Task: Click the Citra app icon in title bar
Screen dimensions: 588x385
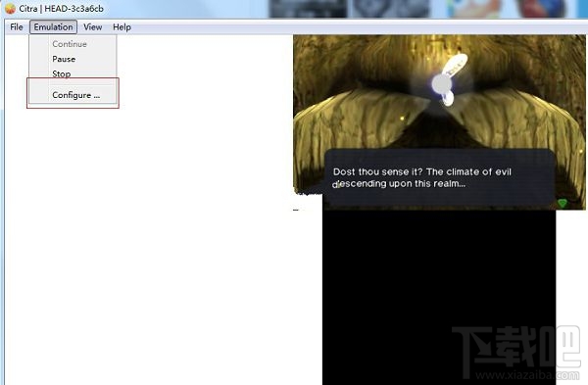Action: [x=10, y=8]
